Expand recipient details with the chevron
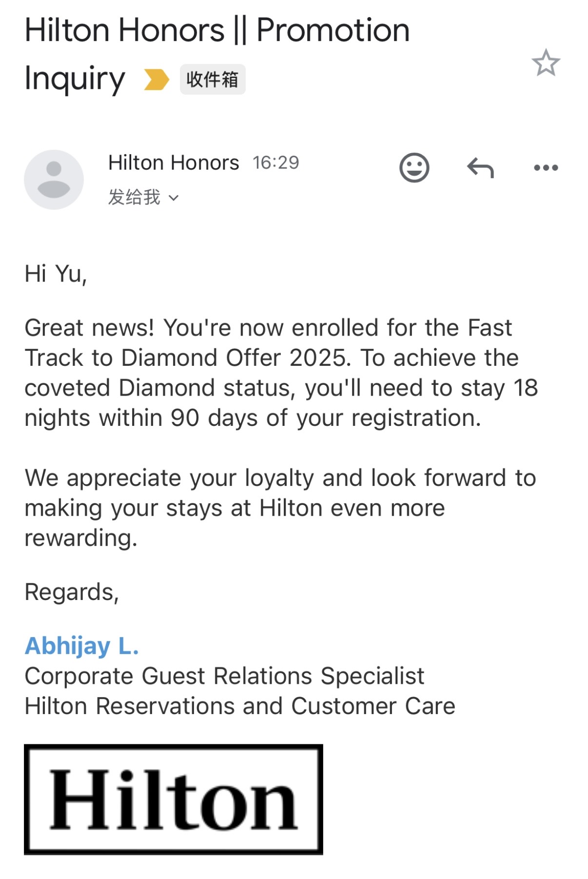Viewport: 588px width, 879px height. (x=174, y=198)
